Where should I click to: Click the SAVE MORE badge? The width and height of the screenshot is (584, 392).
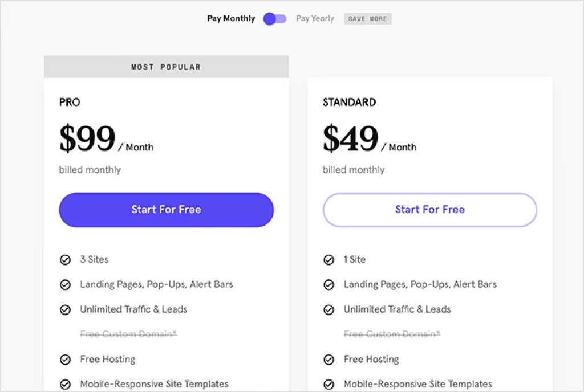click(367, 19)
